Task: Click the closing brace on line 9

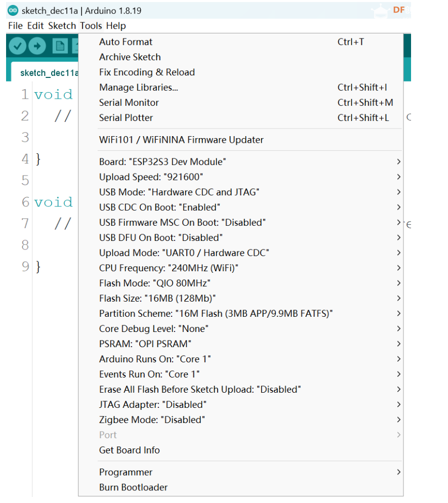Action: coord(38,267)
